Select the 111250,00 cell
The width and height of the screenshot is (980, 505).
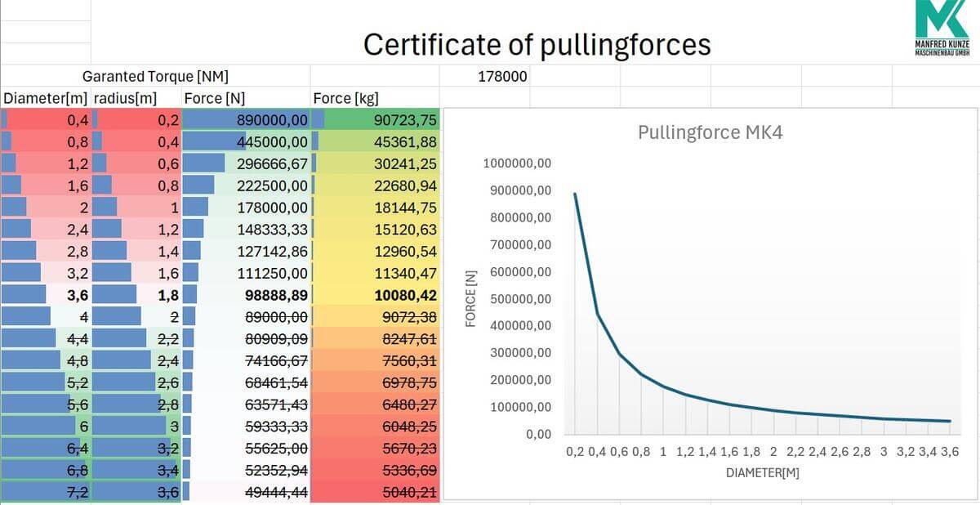point(246,273)
